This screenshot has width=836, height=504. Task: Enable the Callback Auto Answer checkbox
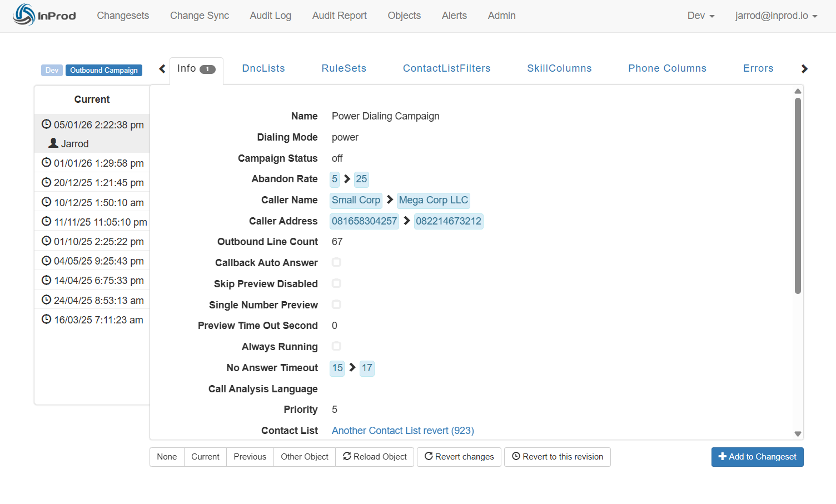(x=336, y=262)
